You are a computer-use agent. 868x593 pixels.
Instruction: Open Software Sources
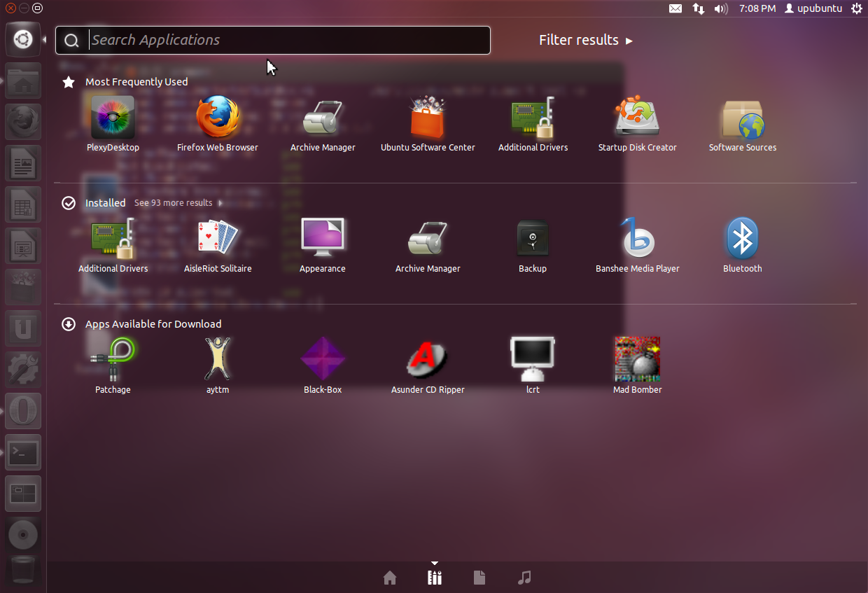pos(743,124)
